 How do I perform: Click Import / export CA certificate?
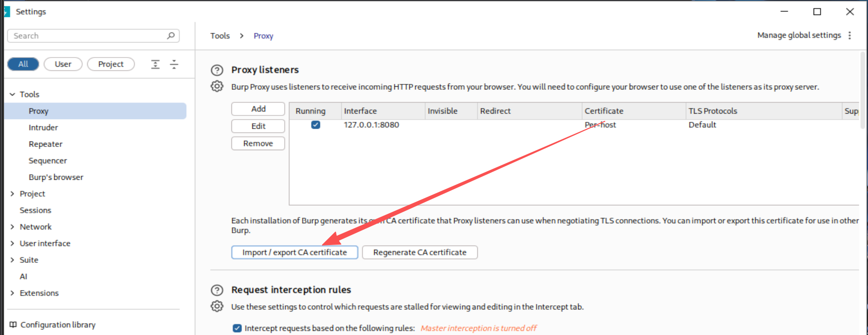[295, 252]
